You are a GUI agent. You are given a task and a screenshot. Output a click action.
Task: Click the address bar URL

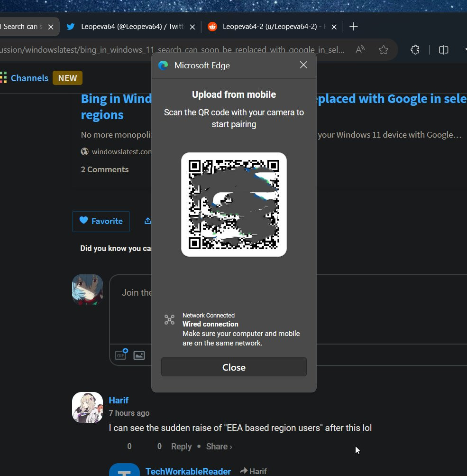point(172,50)
